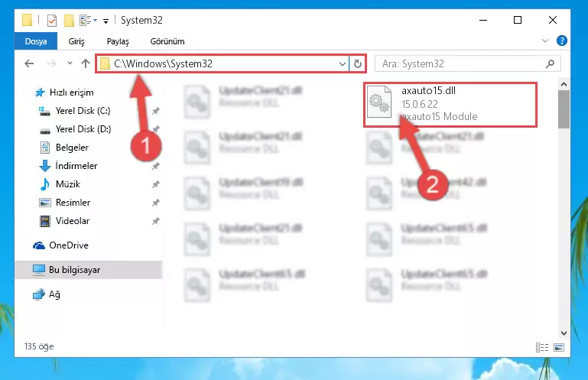This screenshot has width=588, height=380.
Task: Click the axauto15.dll gear file icon
Action: pyautogui.click(x=378, y=101)
